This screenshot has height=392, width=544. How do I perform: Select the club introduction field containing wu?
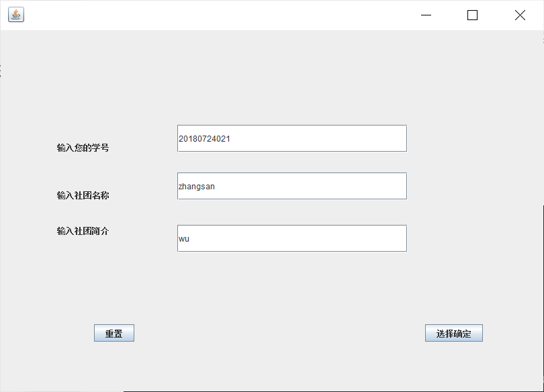[x=291, y=238]
